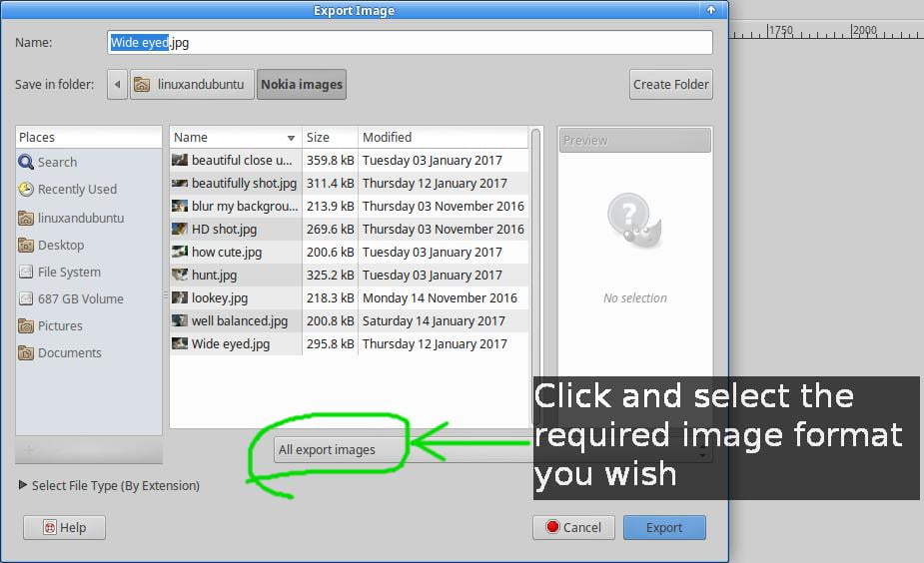This screenshot has height=563, width=924.
Task: Click the thumbnail icon of well balanced.jpg
Action: pos(180,320)
